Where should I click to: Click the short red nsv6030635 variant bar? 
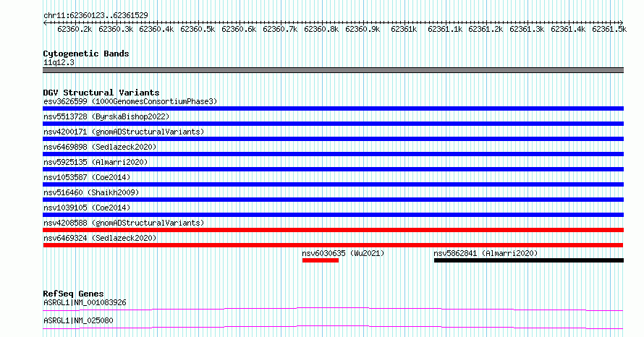pyautogui.click(x=321, y=260)
